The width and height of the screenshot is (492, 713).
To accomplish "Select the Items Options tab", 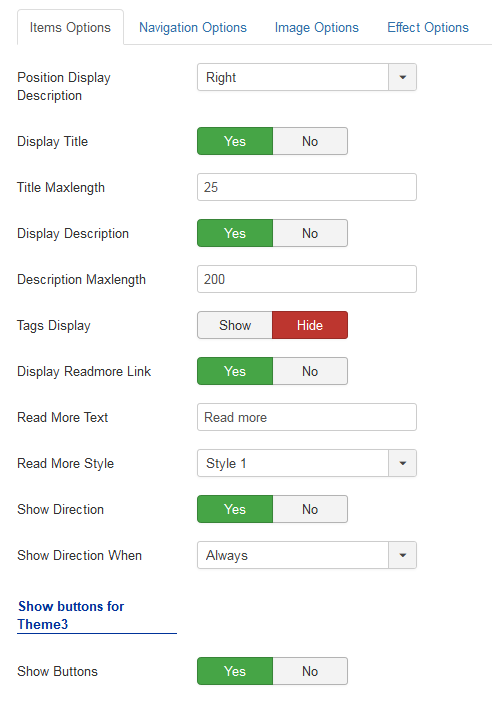I will (70, 28).
